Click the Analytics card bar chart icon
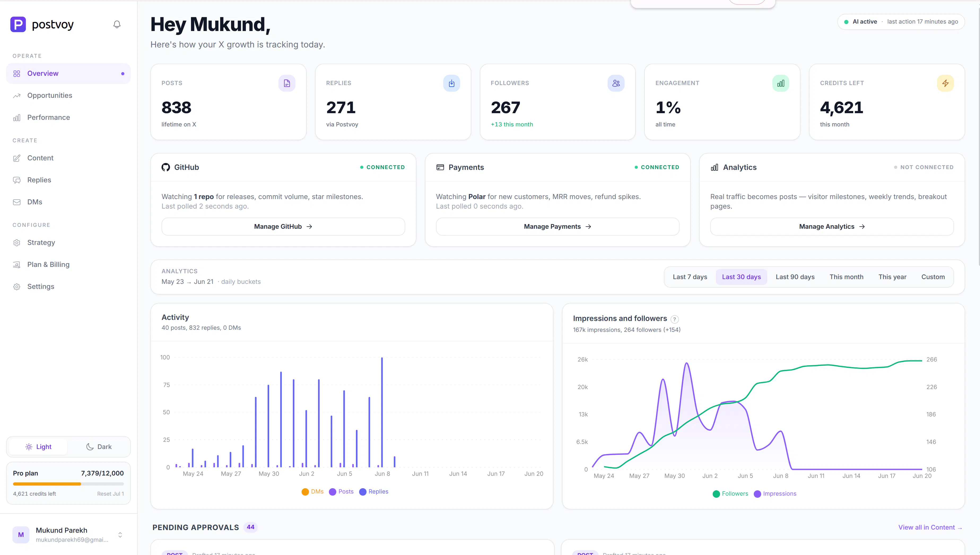980x555 pixels. coord(715,167)
